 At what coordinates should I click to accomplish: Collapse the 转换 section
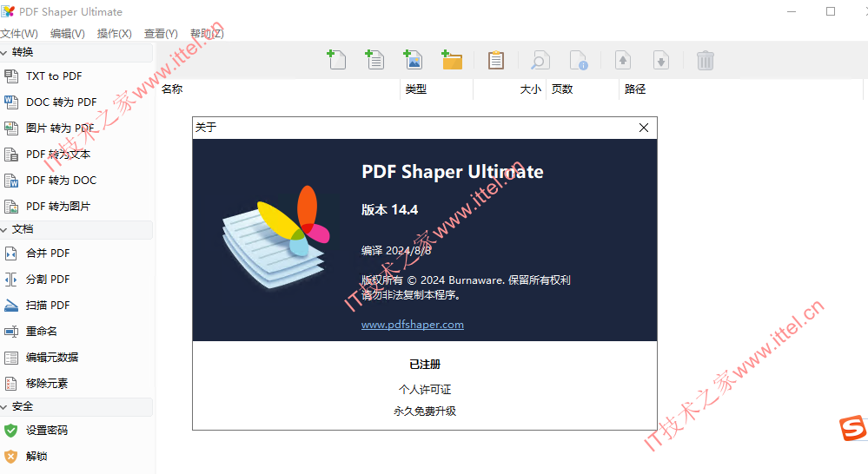4,53
